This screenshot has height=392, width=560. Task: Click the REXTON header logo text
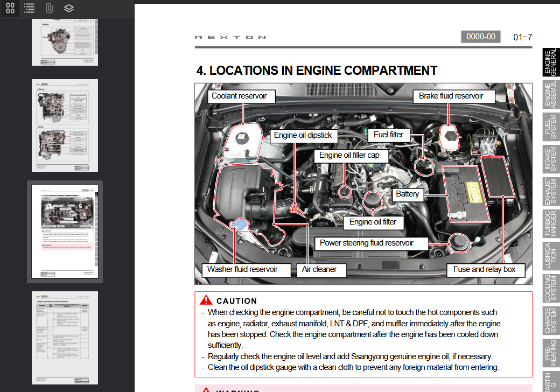tap(230, 37)
